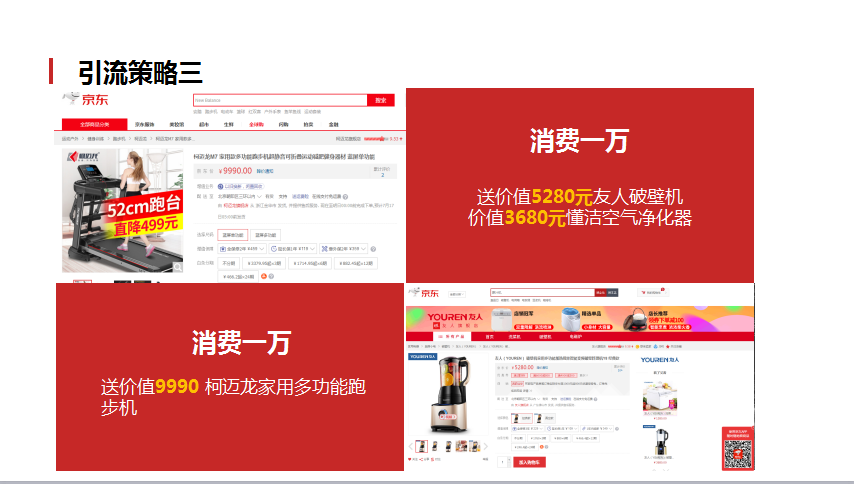Click the bread maker product in the YOUREN sidebar
Screen dimensions: 854x484
pos(660,399)
